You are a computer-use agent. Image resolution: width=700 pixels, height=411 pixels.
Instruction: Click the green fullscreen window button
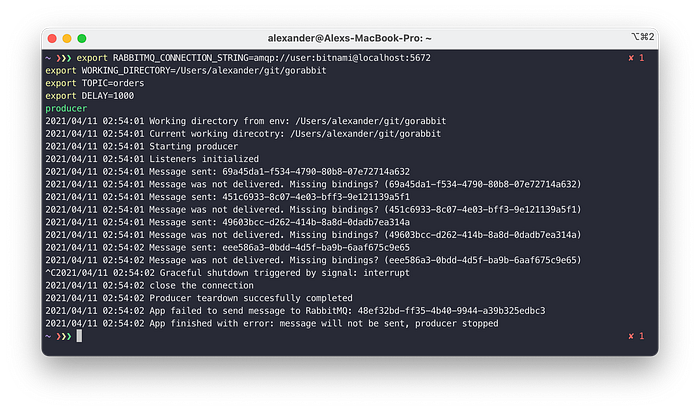[x=82, y=38]
